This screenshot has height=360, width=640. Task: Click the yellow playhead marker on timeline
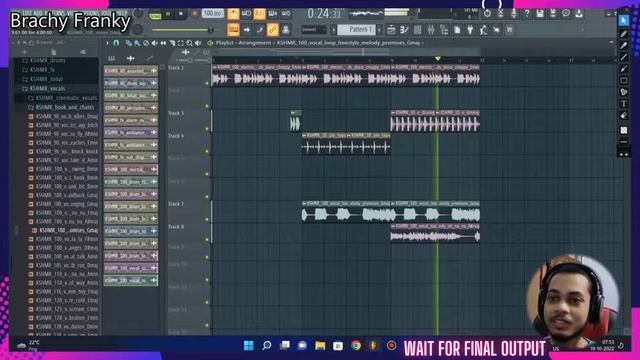(438, 59)
